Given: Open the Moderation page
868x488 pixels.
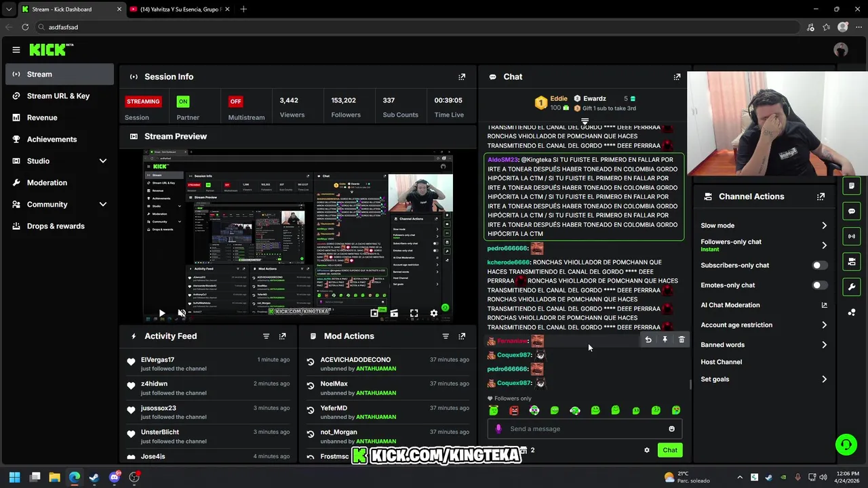Looking at the screenshot, I should point(60,183).
